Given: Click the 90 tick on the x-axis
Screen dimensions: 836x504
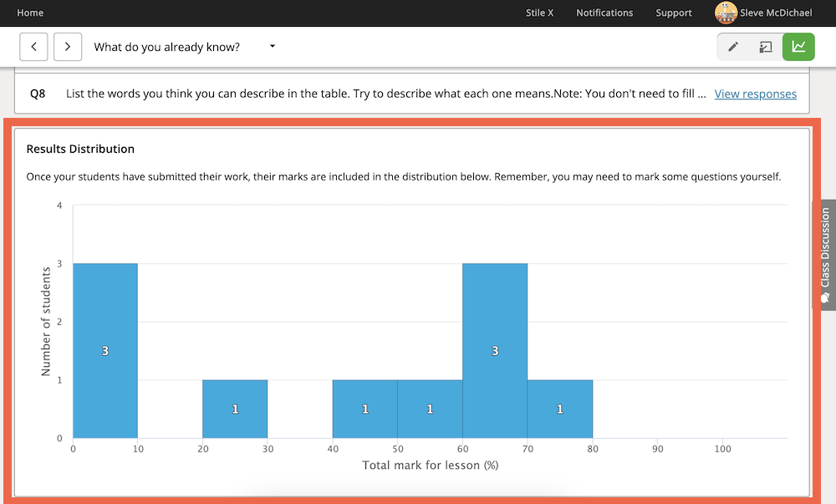Looking at the screenshot, I should tap(657, 449).
